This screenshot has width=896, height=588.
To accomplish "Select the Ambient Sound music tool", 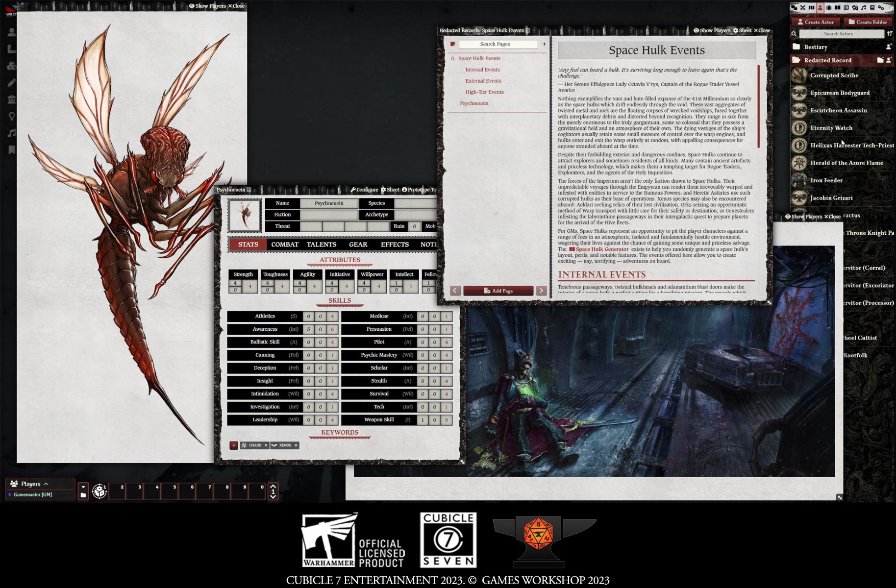I will [x=12, y=133].
